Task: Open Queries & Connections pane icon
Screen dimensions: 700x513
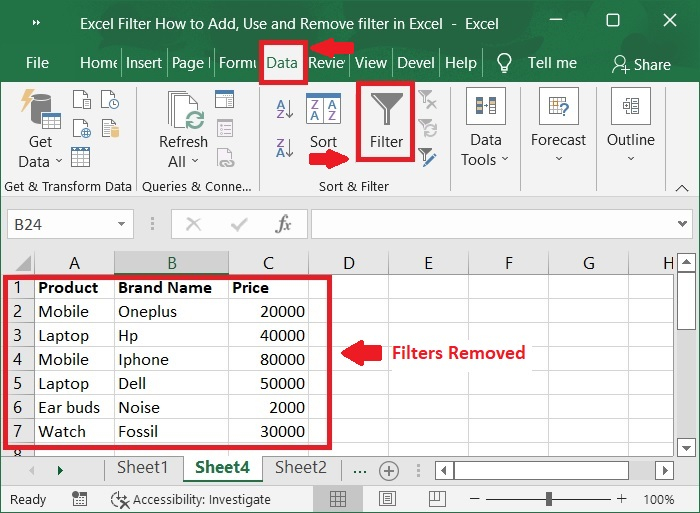Action: [224, 99]
